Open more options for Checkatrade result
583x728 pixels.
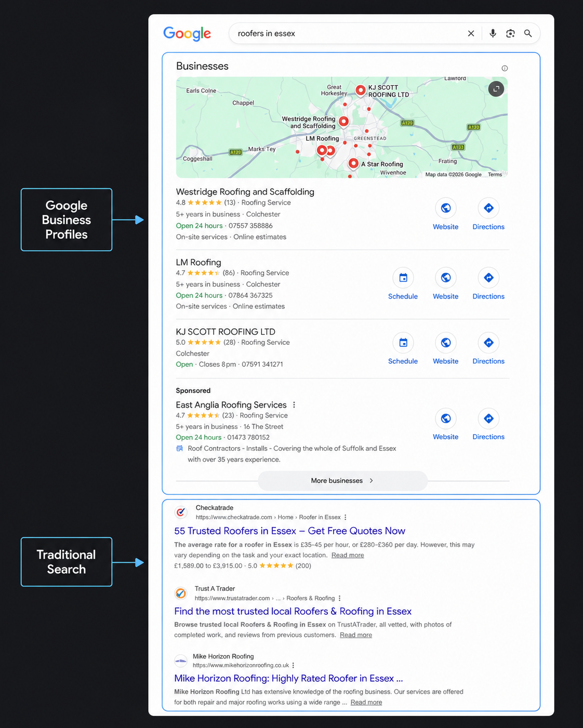pos(346,517)
